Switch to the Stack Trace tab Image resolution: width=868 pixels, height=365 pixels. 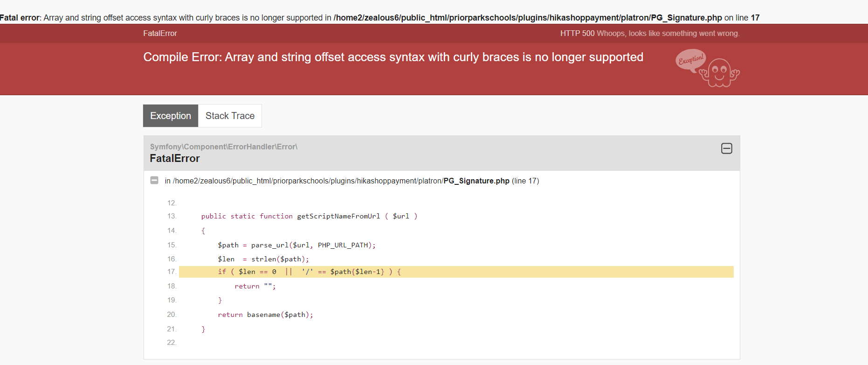(230, 116)
